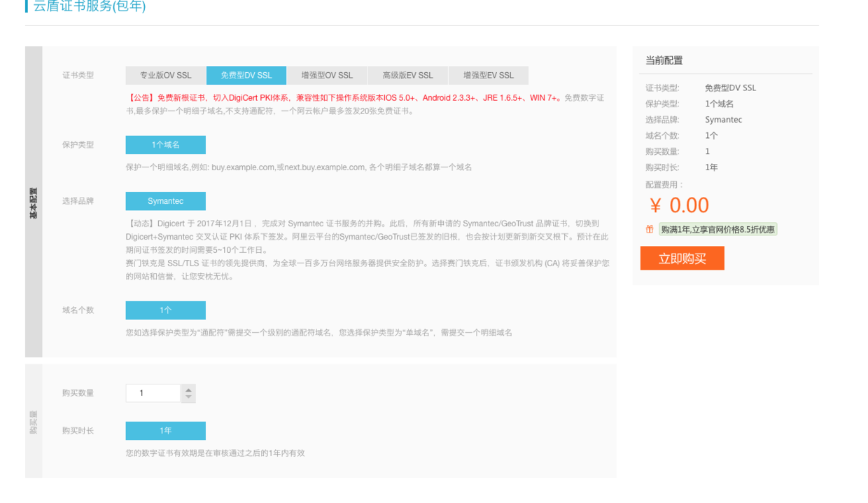Click the 立即购买 buy now button
The image size is (868, 503).
pyautogui.click(x=682, y=259)
